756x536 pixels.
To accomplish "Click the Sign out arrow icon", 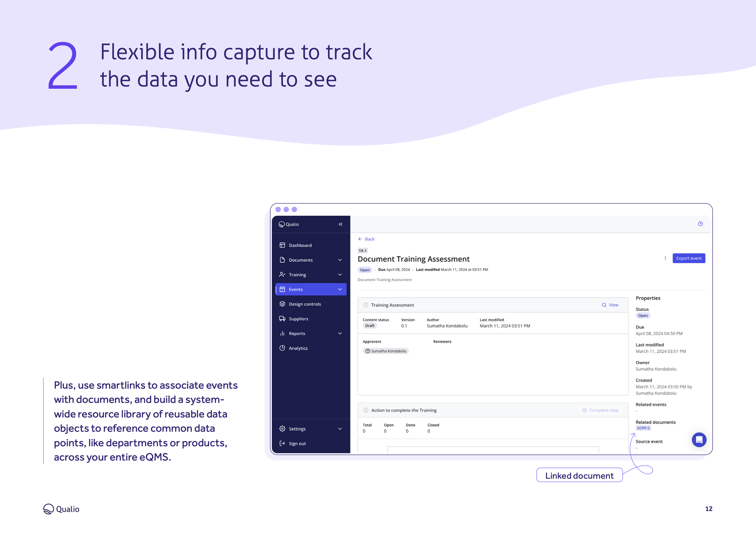I will pos(282,444).
